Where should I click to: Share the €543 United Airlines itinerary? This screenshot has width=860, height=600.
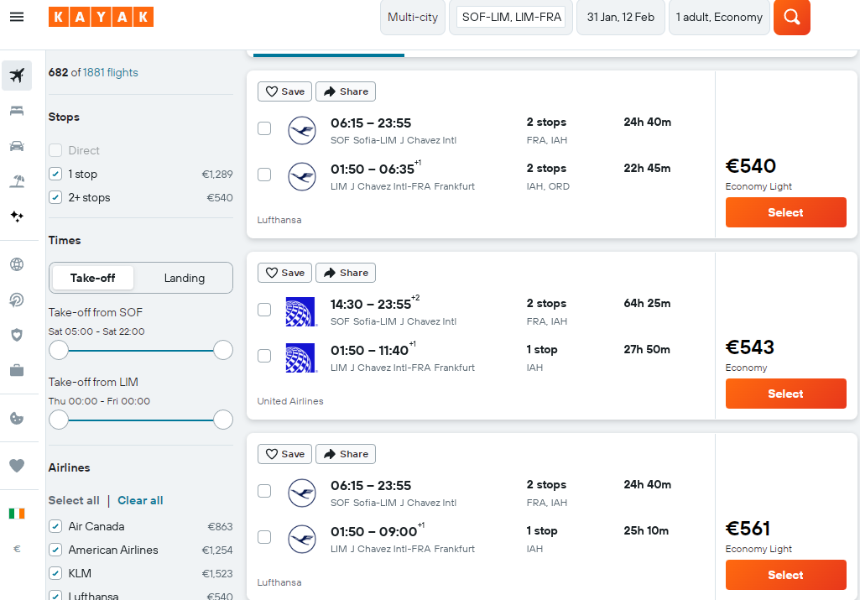[x=346, y=273]
